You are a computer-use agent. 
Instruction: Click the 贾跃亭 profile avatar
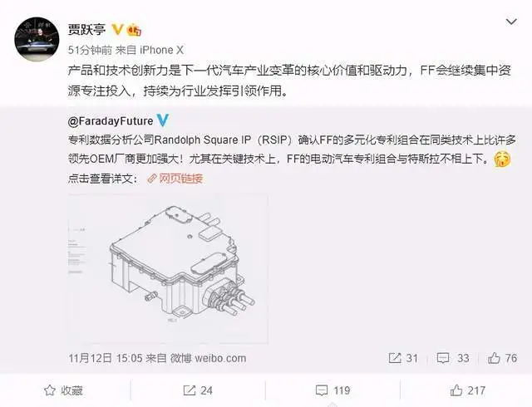coord(37,39)
